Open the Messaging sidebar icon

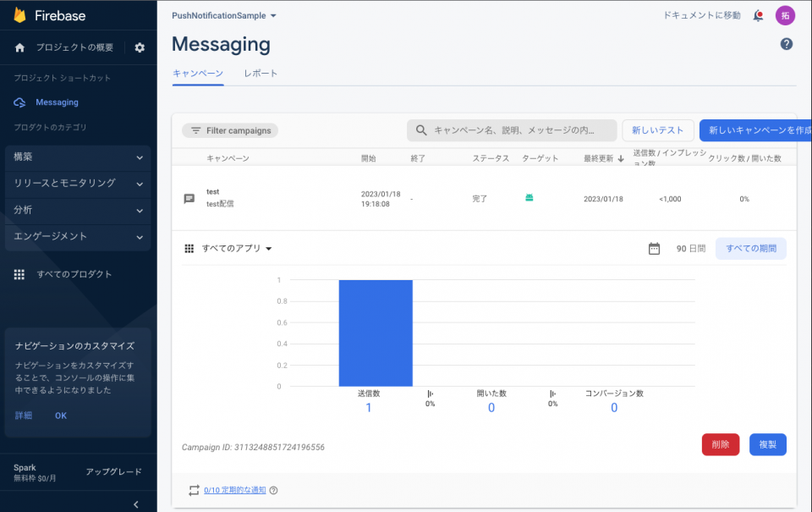[x=19, y=102]
